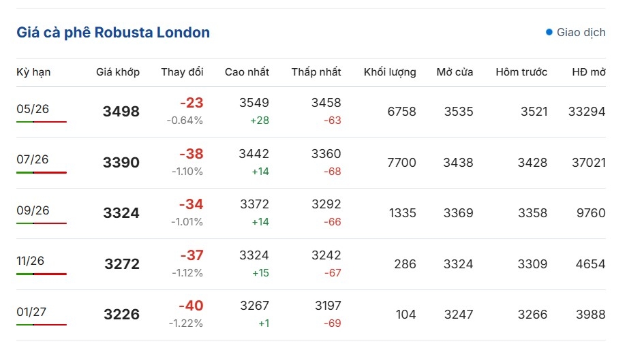Click the range bar under 05/26
This screenshot has height=350, width=644.
42,122
